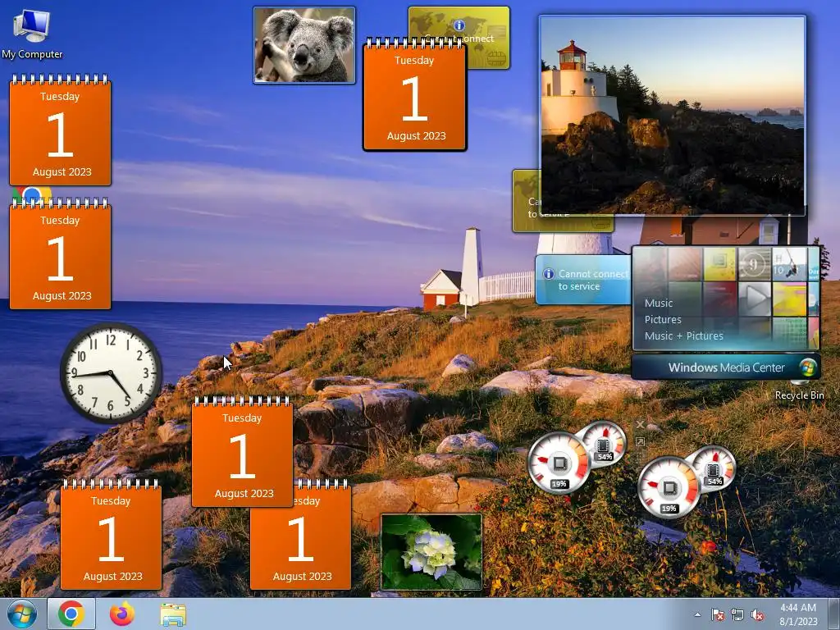Open the taskbar clock showing 4:44 AM
840x630 pixels.
798,614
